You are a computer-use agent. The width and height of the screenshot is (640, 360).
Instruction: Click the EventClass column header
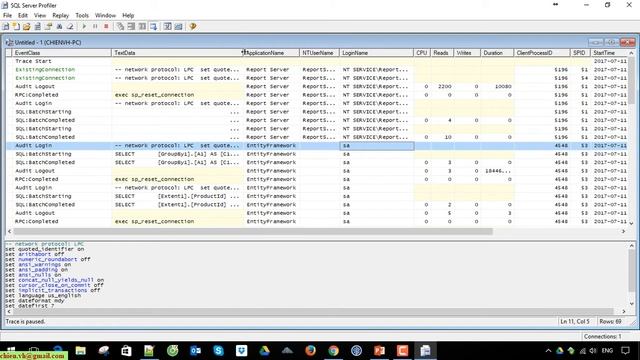click(x=62, y=53)
